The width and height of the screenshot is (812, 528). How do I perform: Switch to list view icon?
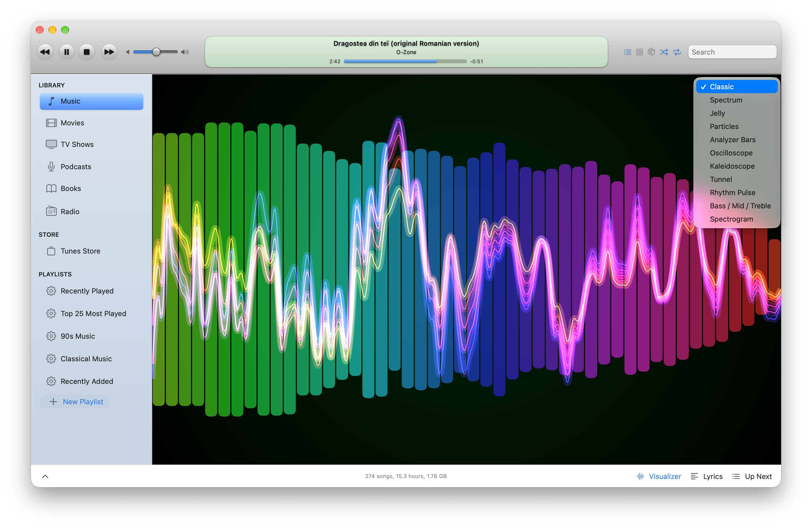coord(627,52)
